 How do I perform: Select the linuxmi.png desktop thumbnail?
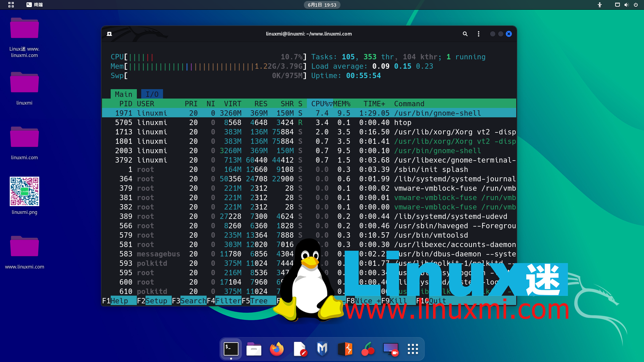click(24, 191)
